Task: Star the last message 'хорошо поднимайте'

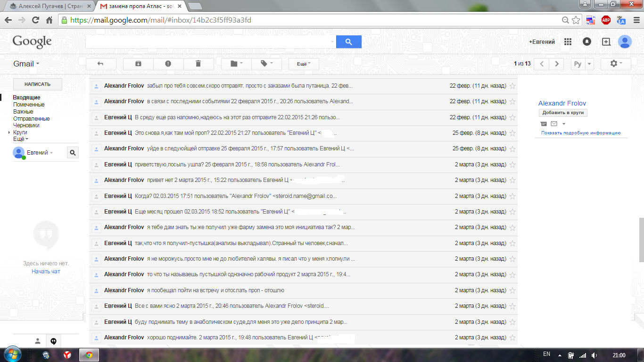Action: (x=512, y=337)
